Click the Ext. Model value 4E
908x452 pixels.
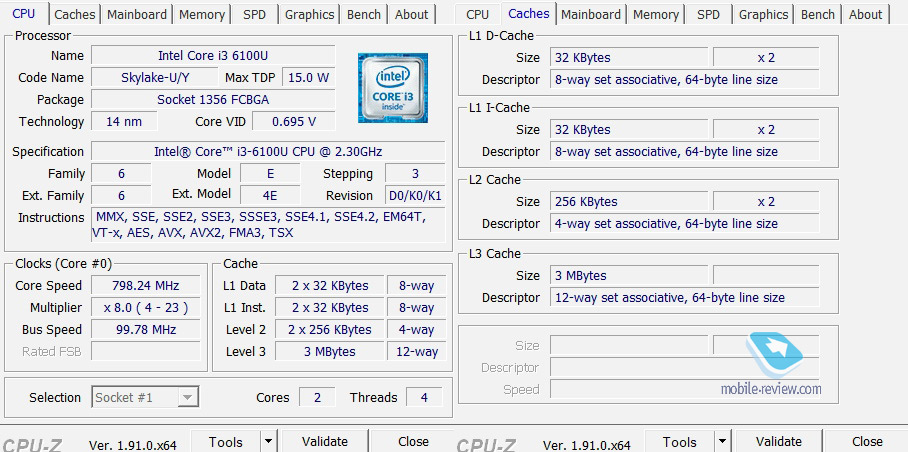click(x=270, y=196)
